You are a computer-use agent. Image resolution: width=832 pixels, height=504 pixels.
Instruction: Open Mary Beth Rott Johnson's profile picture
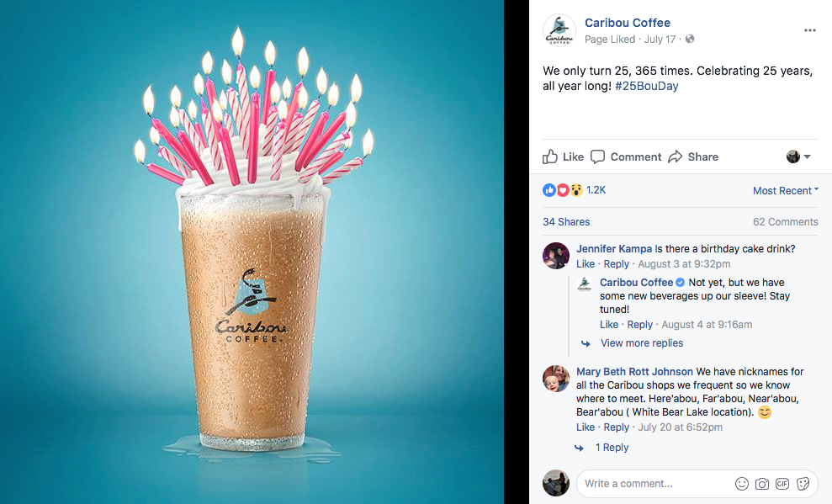tap(555, 379)
